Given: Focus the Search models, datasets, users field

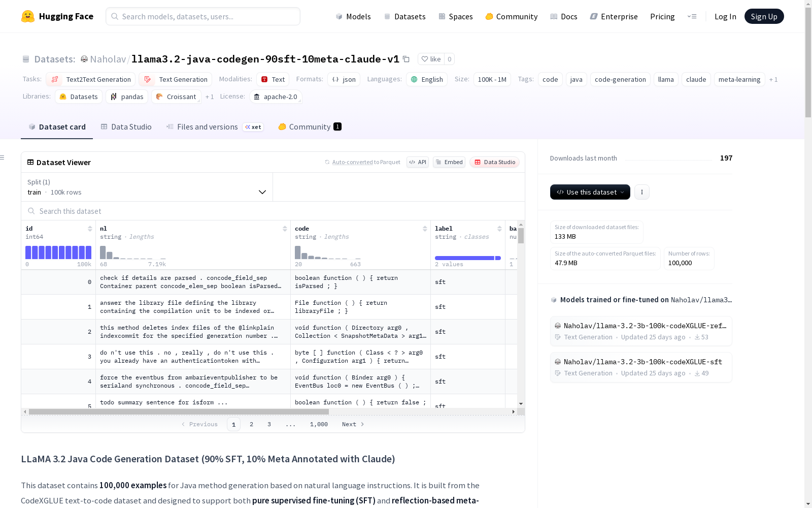Looking at the screenshot, I should (x=203, y=16).
